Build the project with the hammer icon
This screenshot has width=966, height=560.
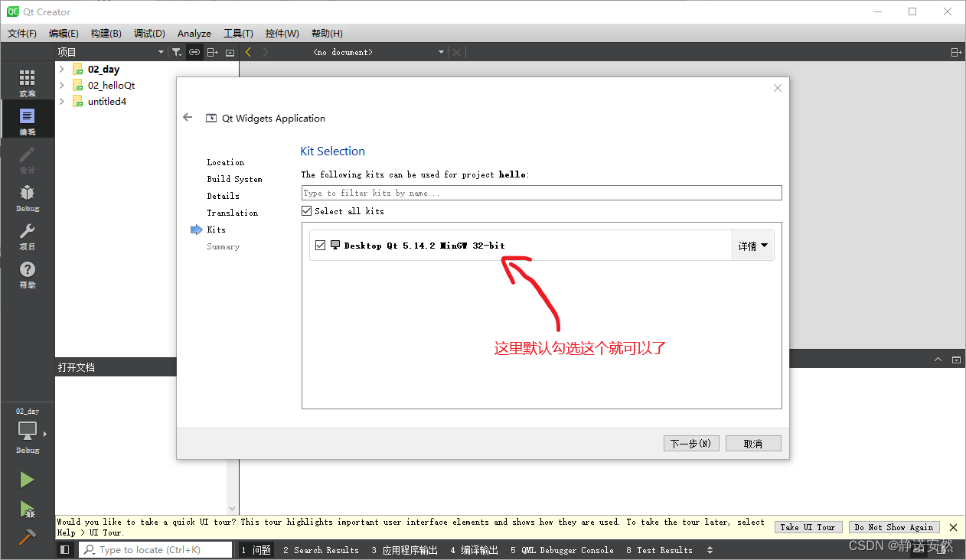pos(28,538)
